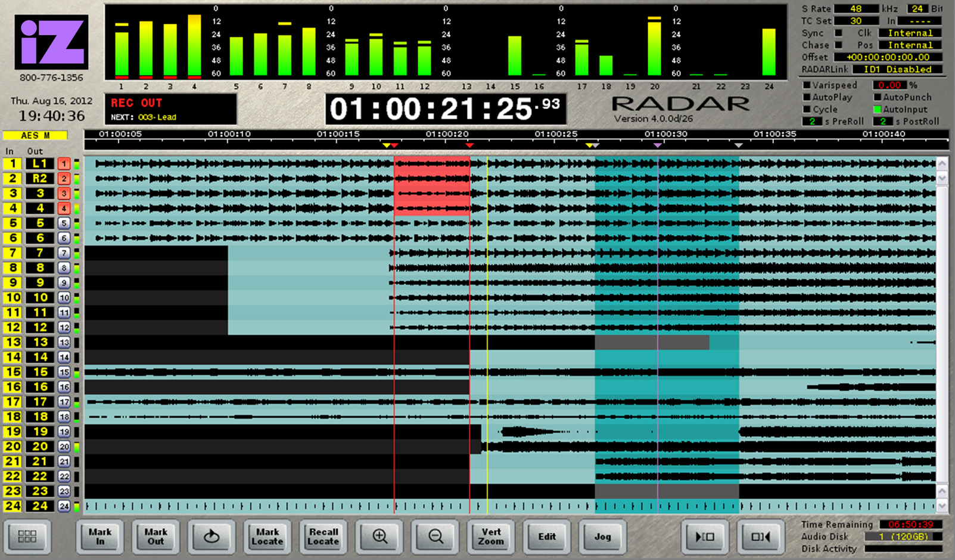Screen dimensions: 955x560
Task: Click the REC OUT status display
Action: point(171,109)
